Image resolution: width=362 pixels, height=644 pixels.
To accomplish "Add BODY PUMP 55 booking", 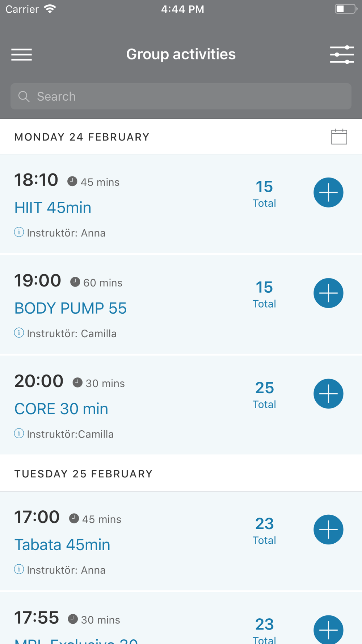I will click(328, 293).
